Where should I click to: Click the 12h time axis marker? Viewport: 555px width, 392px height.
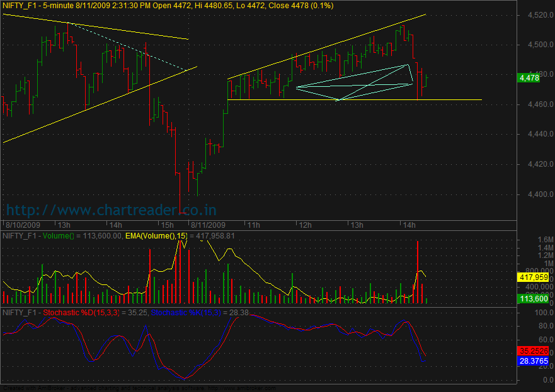(x=306, y=225)
